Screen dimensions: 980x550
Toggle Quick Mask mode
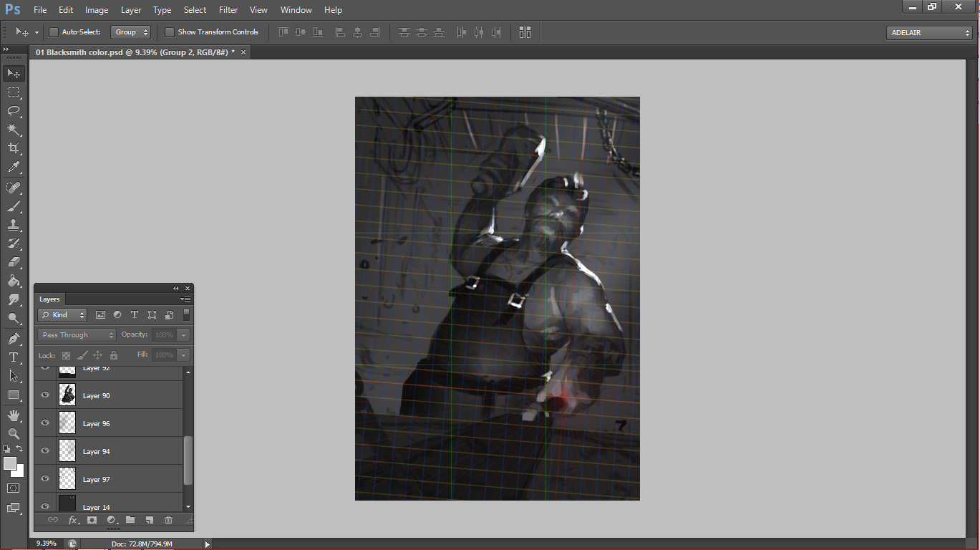coord(14,488)
